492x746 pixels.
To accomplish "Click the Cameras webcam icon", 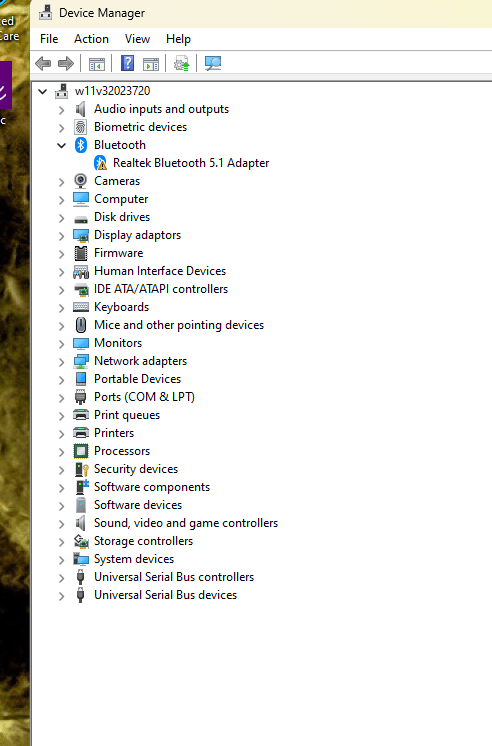I will (x=81, y=181).
